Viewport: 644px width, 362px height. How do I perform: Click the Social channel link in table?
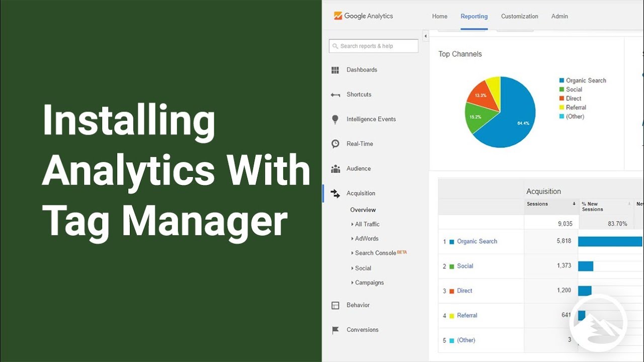tap(465, 266)
